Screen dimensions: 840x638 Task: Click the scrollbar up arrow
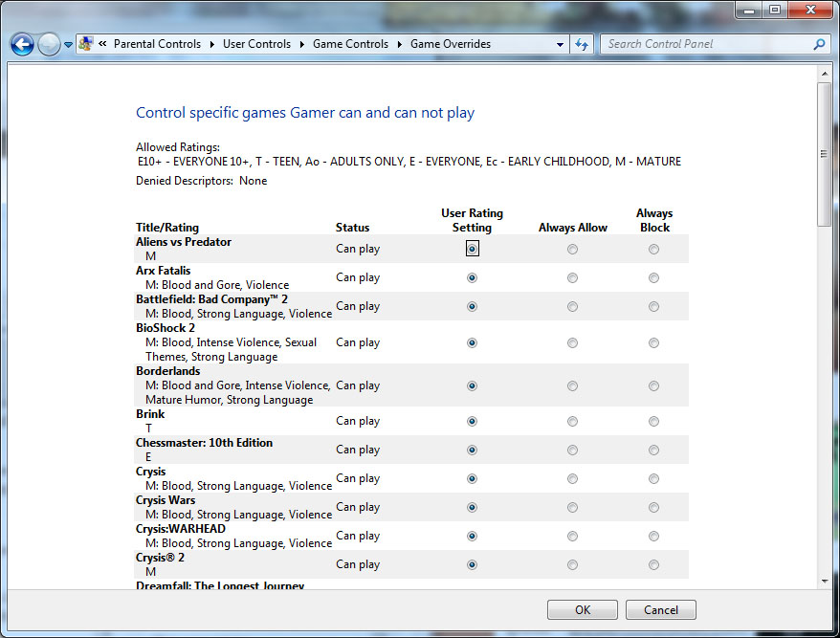click(824, 74)
